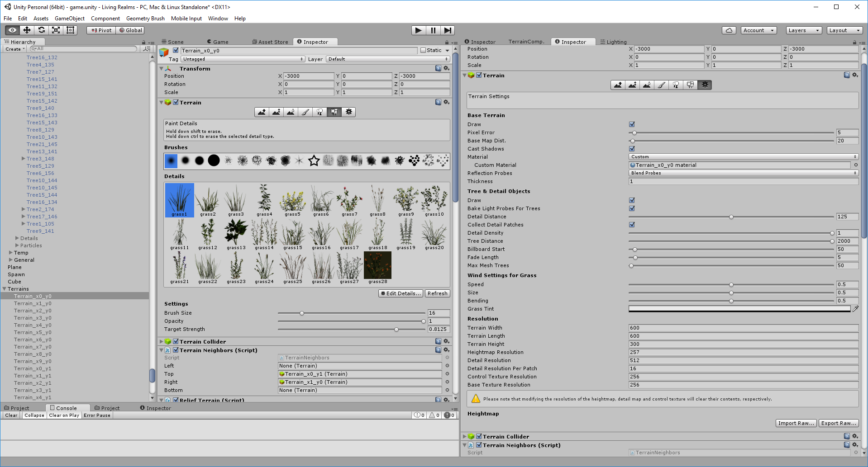
Task: Toggle Terrain Collider checkbox in middle inspector
Action: [x=176, y=342]
